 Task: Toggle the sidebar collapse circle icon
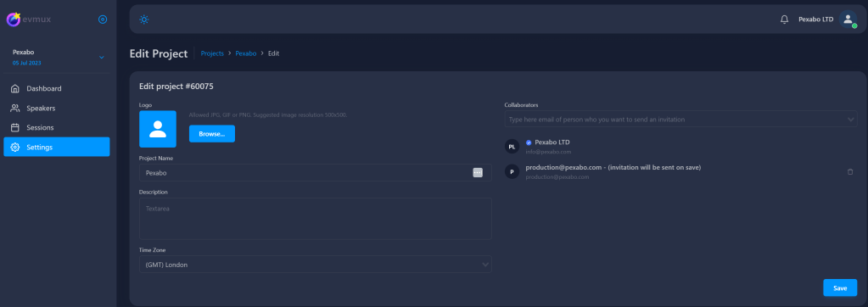click(103, 20)
